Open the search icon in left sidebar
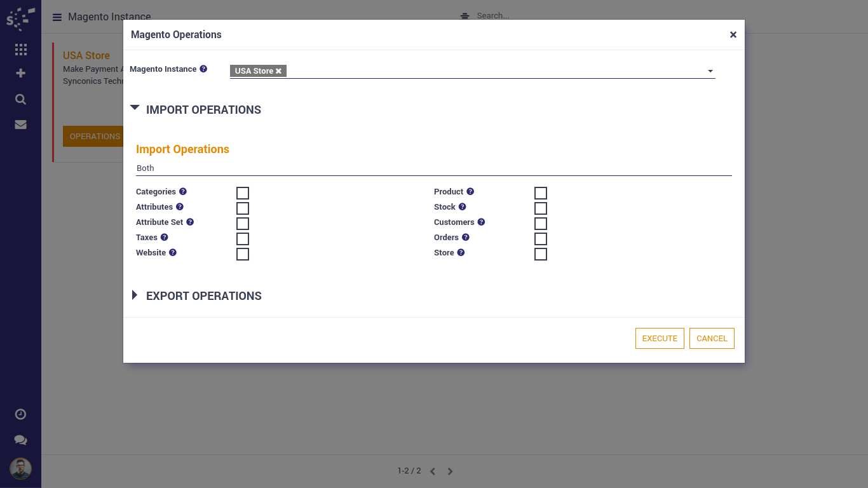The height and width of the screenshot is (488, 868). point(20,99)
